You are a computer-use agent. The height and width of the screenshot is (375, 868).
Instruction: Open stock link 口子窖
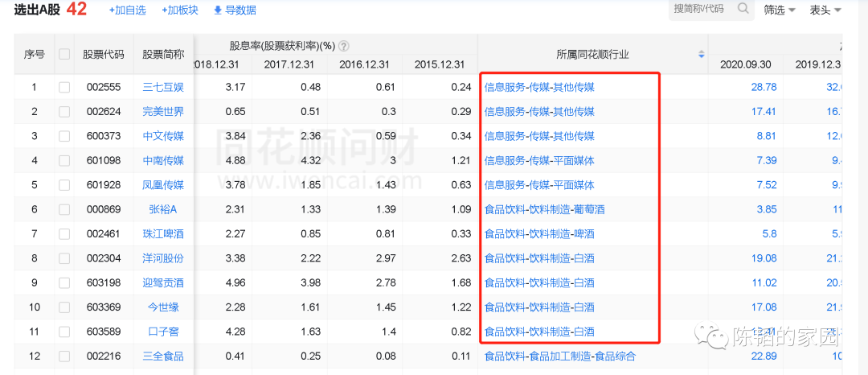[x=162, y=332]
